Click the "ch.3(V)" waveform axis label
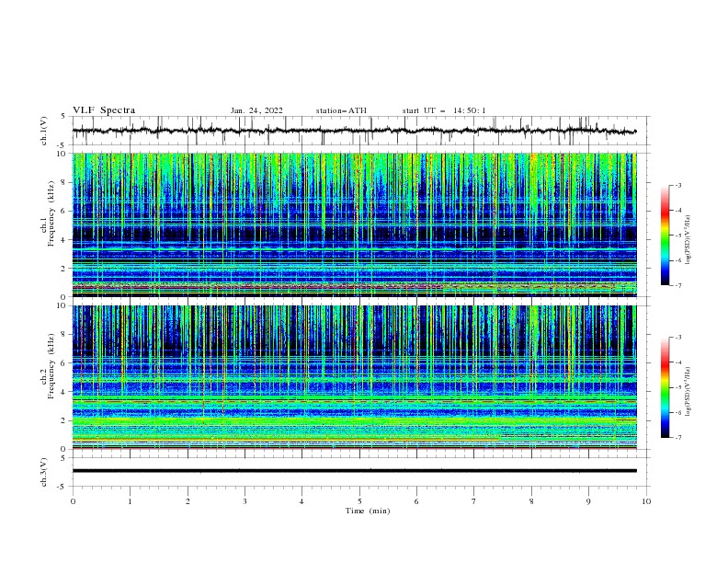The height and width of the screenshot is (563, 728). (x=44, y=472)
